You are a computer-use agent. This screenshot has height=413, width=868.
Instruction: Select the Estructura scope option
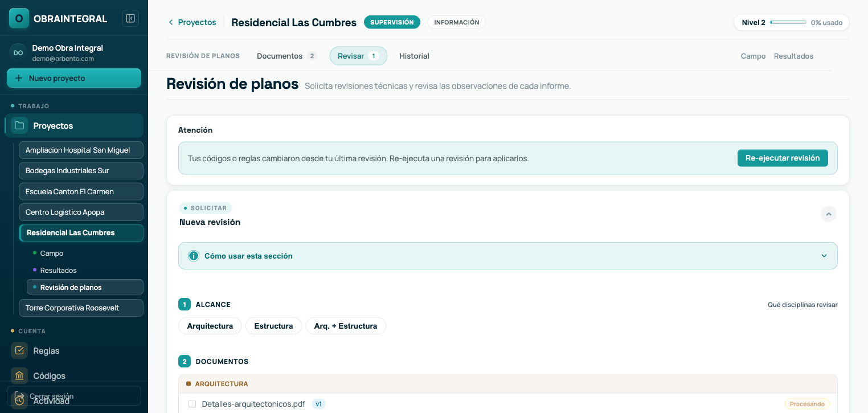coord(273,326)
